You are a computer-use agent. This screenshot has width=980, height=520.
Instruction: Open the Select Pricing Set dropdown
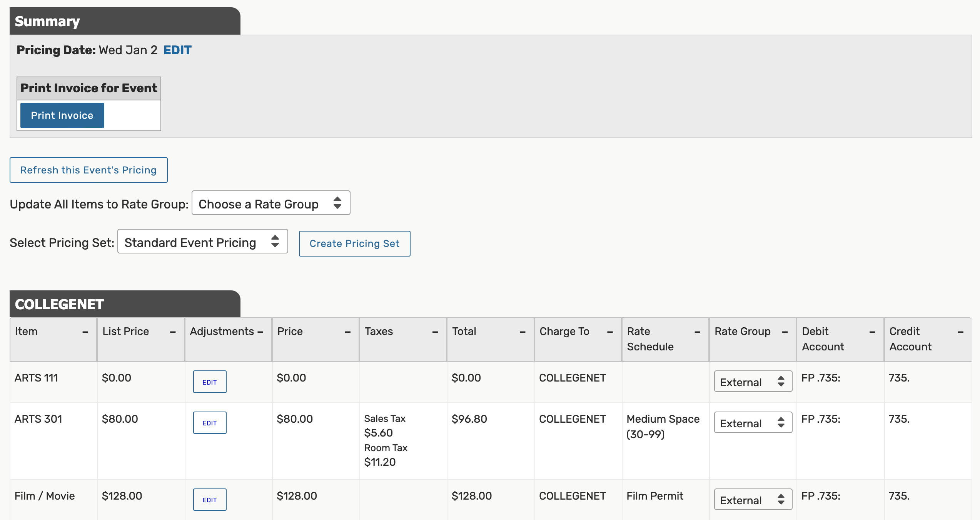tap(202, 242)
